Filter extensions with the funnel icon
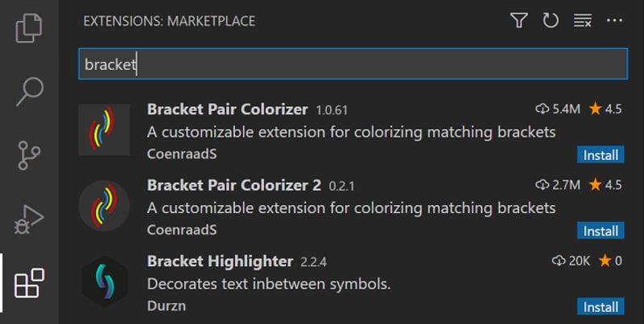This screenshot has width=644, height=324. point(518,20)
